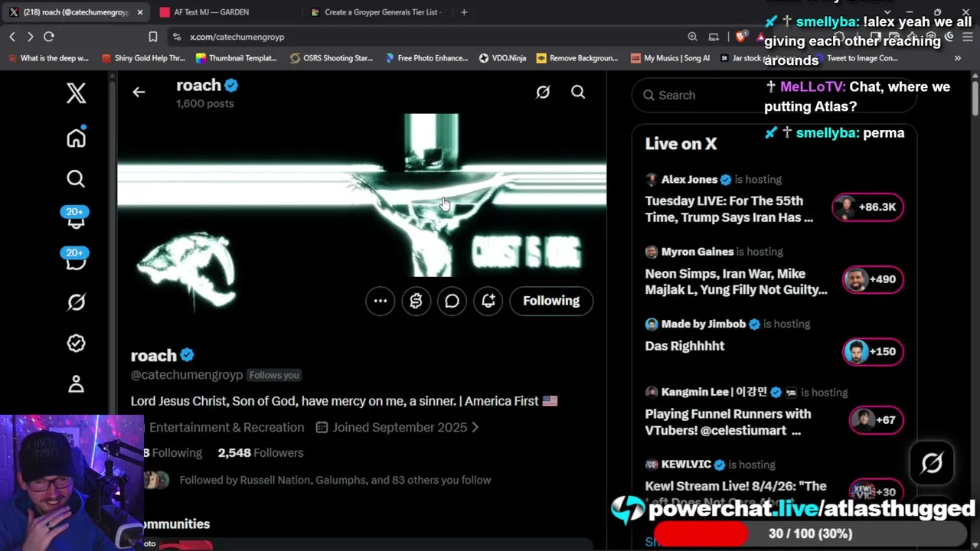Open Explore via the sidebar magnifier icon

(x=76, y=178)
